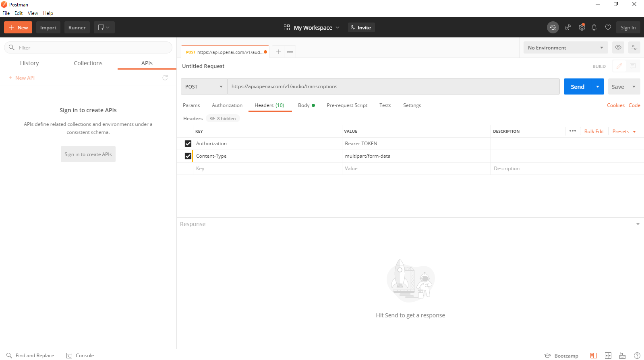This screenshot has height=360, width=644.
Task: Toggle sidebar layout icon in status bar
Action: tap(594, 356)
